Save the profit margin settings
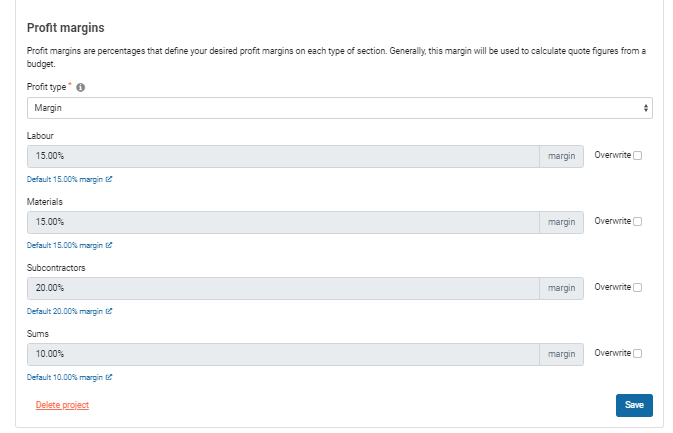 tap(634, 405)
